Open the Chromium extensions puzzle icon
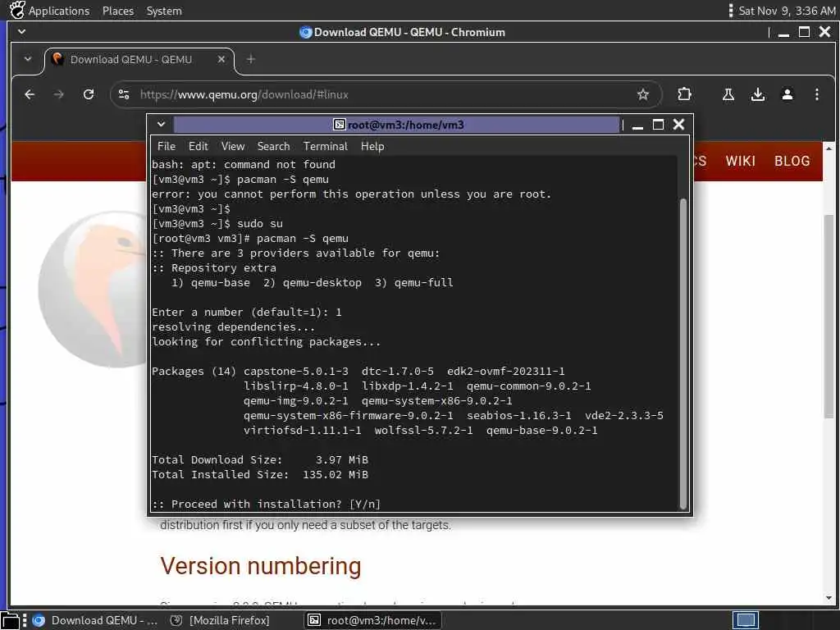Viewport: 840px width, 630px height. click(684, 95)
